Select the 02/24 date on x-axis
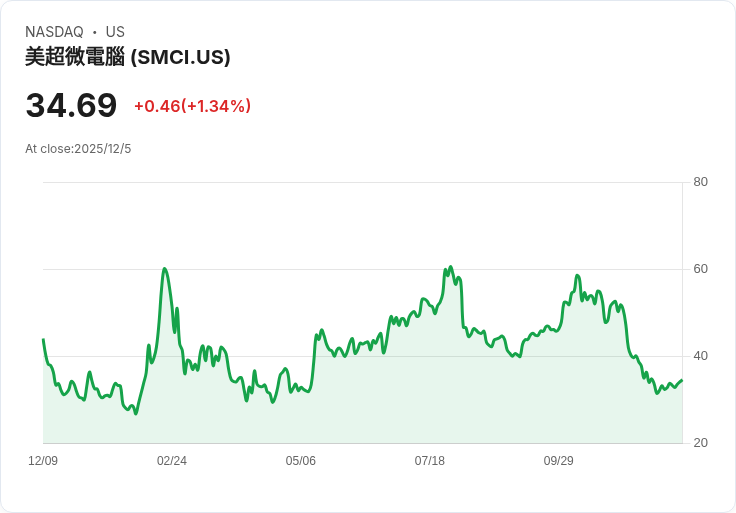 tap(172, 461)
